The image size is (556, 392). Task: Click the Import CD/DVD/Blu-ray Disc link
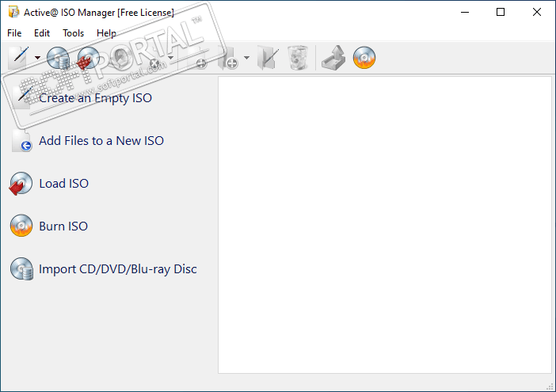click(118, 269)
